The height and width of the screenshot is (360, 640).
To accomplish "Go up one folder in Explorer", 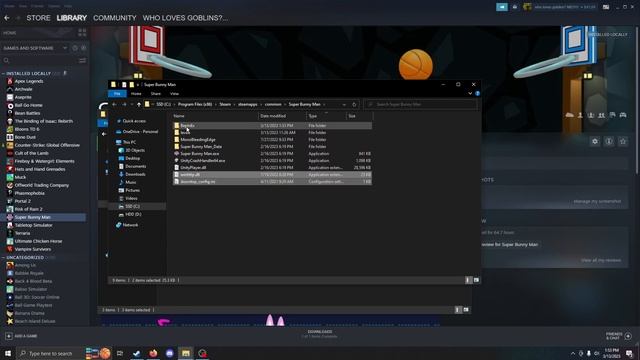I will coord(139,104).
